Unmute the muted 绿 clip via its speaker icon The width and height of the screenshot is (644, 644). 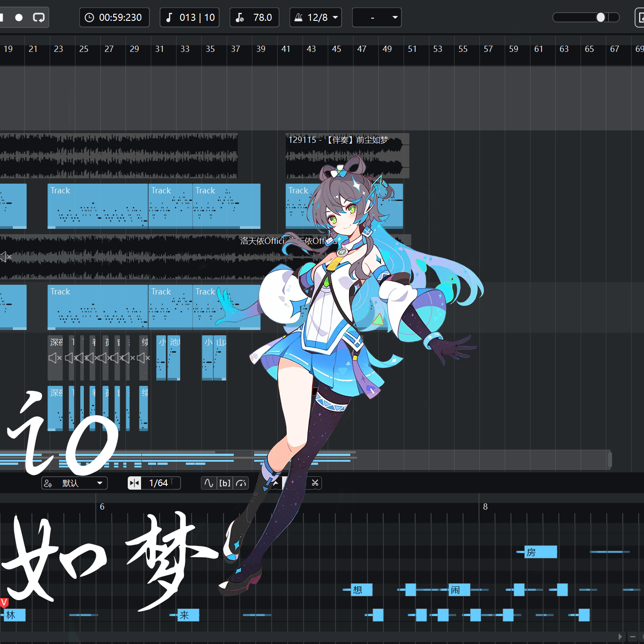click(x=144, y=358)
